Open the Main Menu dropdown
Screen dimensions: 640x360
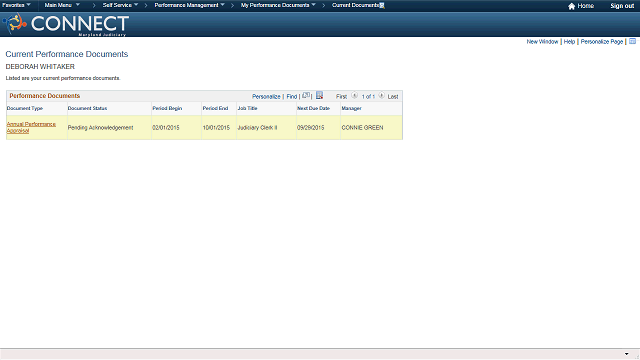tap(62, 5)
